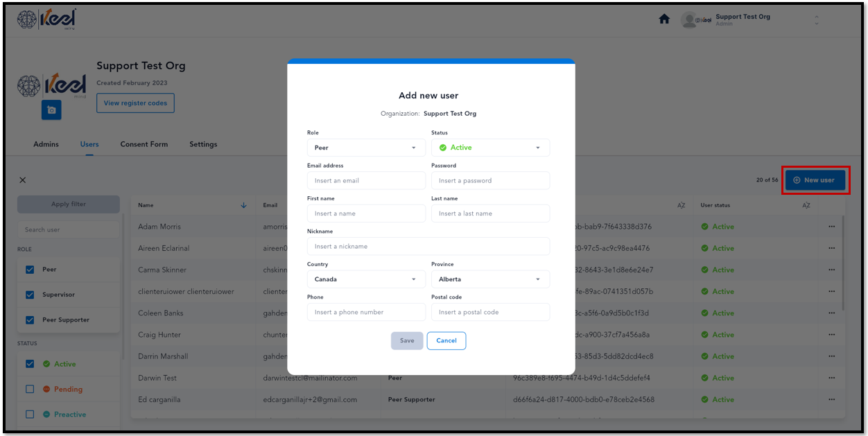Sort the Name column with arrow icon
868x436 pixels.
coord(243,205)
